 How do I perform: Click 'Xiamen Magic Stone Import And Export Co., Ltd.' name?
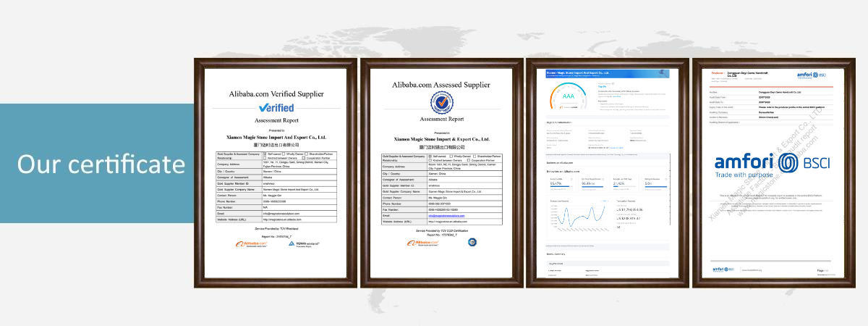coord(276,136)
